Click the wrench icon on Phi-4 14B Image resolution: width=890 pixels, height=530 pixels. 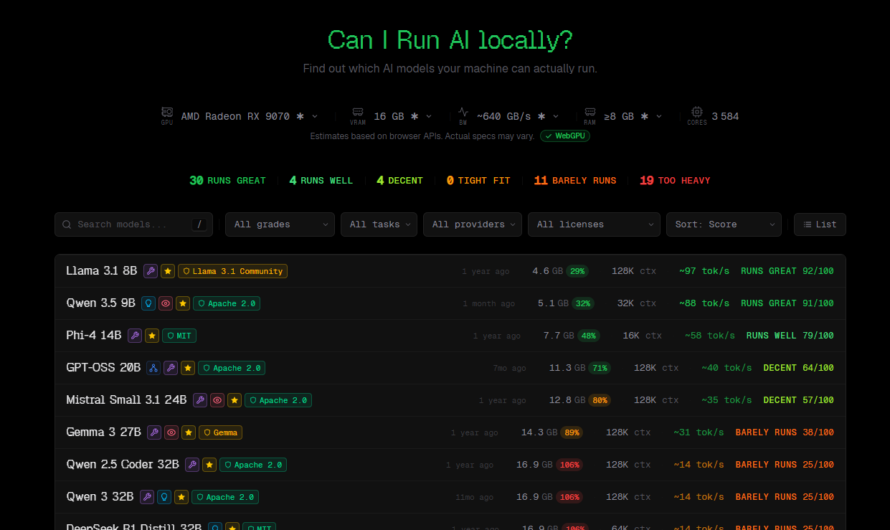(135, 336)
